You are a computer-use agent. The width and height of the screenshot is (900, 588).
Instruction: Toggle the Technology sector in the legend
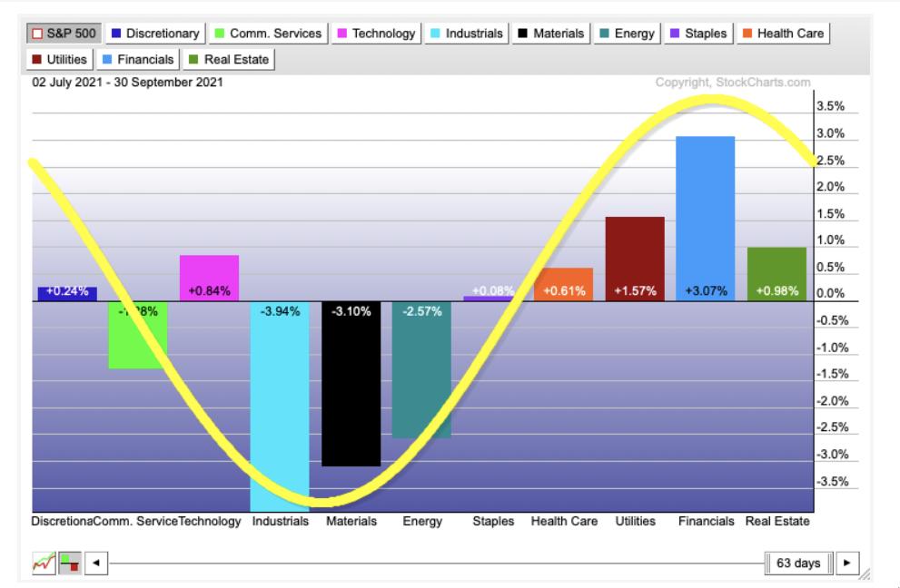[x=376, y=34]
